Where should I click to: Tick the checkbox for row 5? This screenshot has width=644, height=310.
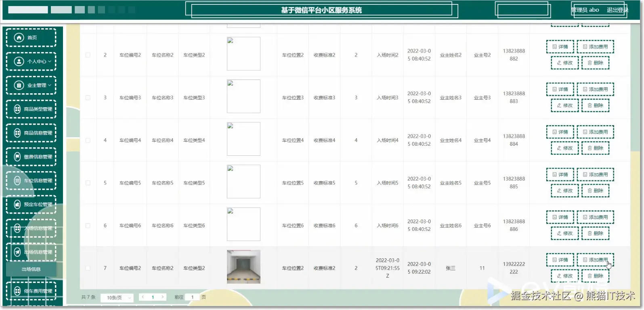coord(88,183)
